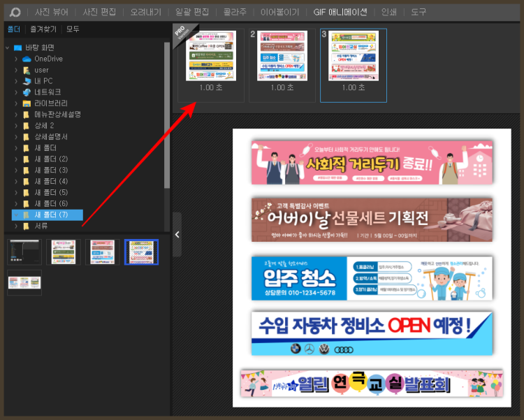This screenshot has height=420, width=524.
Task: Switch to the 모두 panel tab
Action: point(73,29)
